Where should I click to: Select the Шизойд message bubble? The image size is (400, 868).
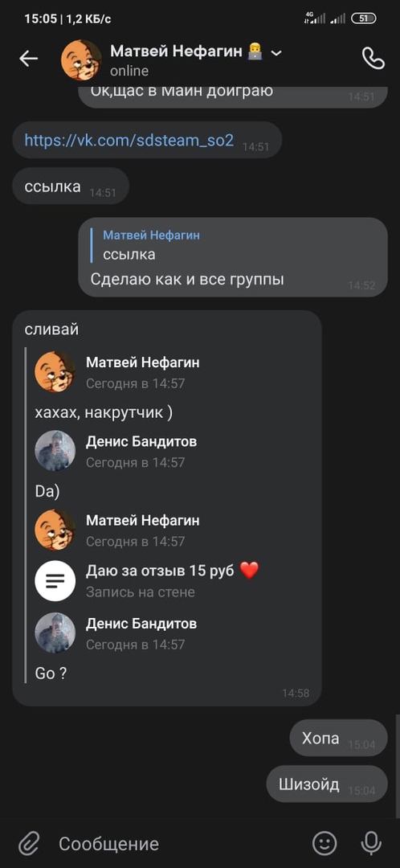(327, 784)
